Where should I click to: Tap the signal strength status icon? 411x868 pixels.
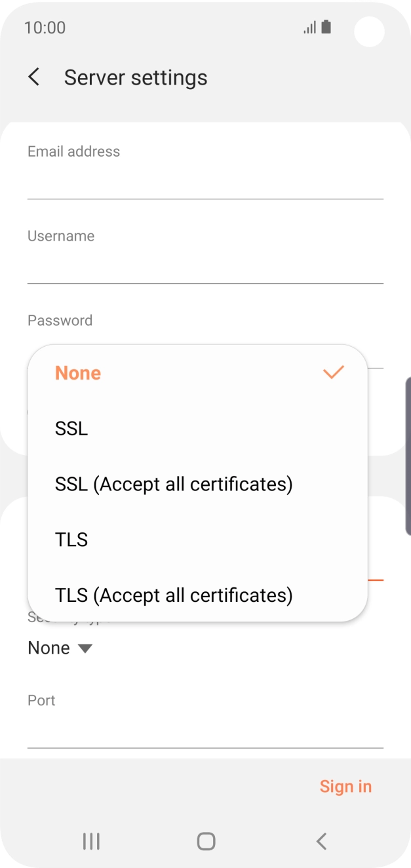tap(309, 28)
